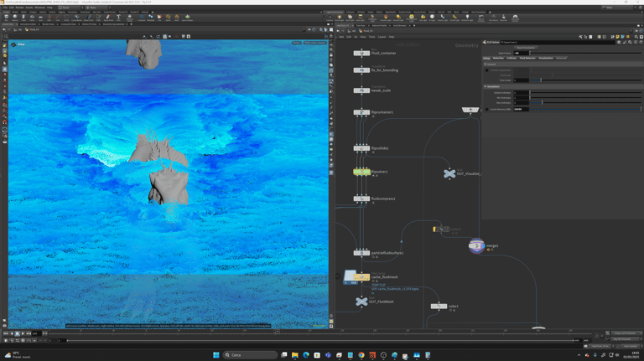Select the flipsolver1 node

(x=361, y=172)
